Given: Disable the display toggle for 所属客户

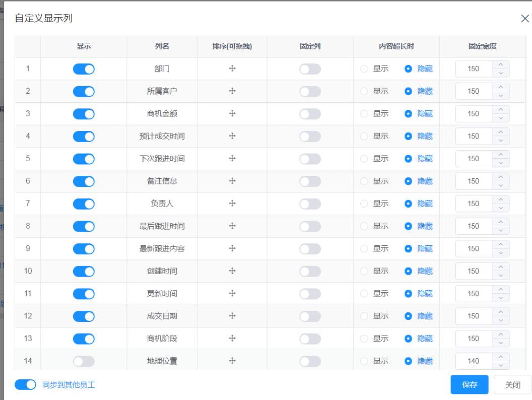Looking at the screenshot, I should [x=84, y=91].
